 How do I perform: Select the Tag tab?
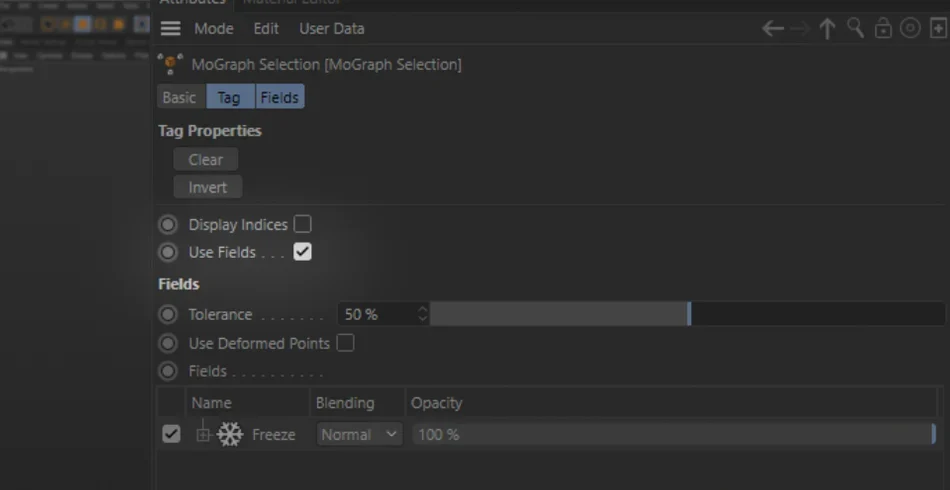click(x=229, y=97)
